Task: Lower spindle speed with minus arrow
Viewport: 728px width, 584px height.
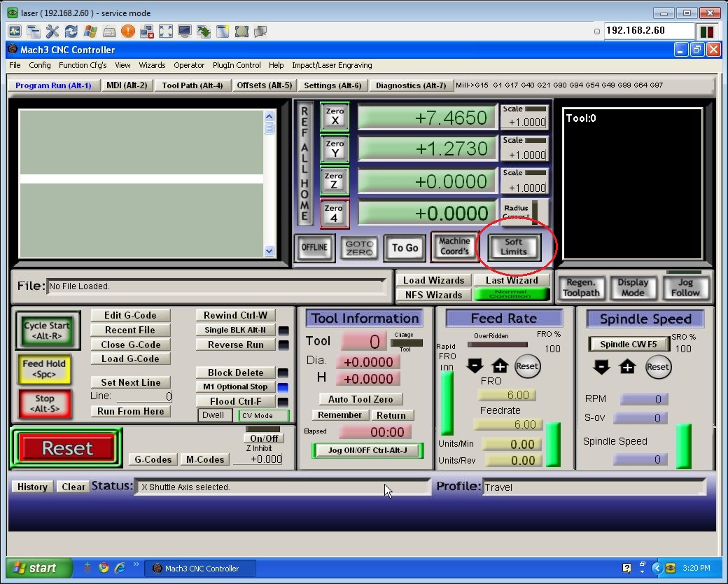Action: click(x=602, y=366)
